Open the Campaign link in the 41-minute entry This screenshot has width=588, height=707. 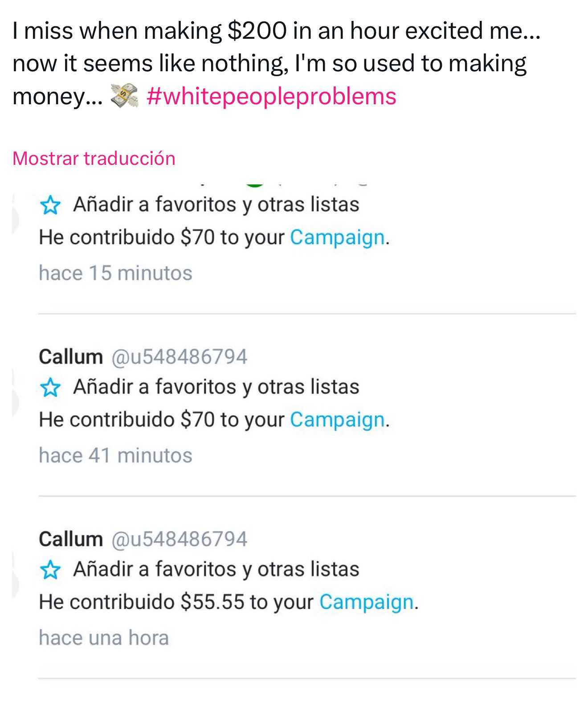[337, 419]
